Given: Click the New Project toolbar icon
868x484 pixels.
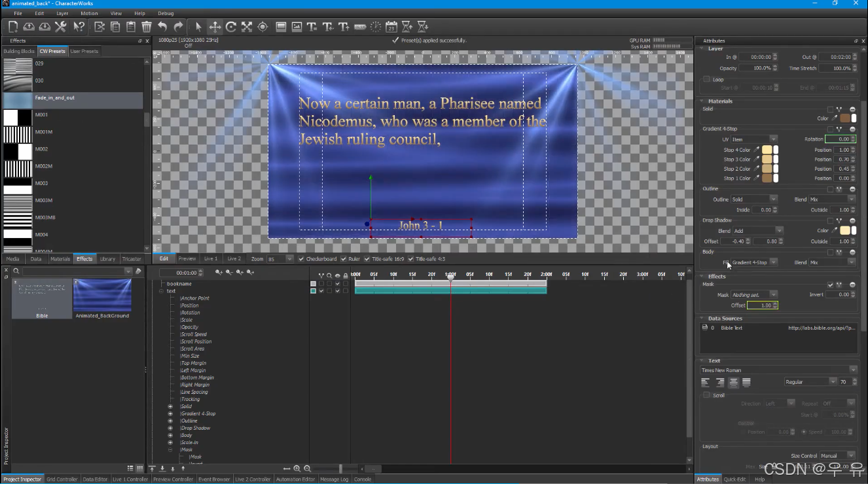Looking at the screenshot, I should pos(13,27).
